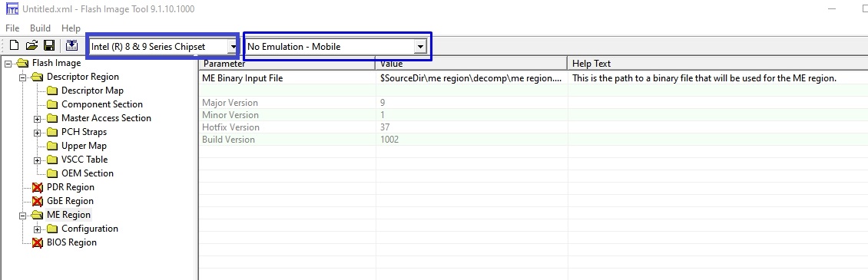This screenshot has width=868, height=280.
Task: Select the PDR Region tree item
Action: [x=71, y=187]
